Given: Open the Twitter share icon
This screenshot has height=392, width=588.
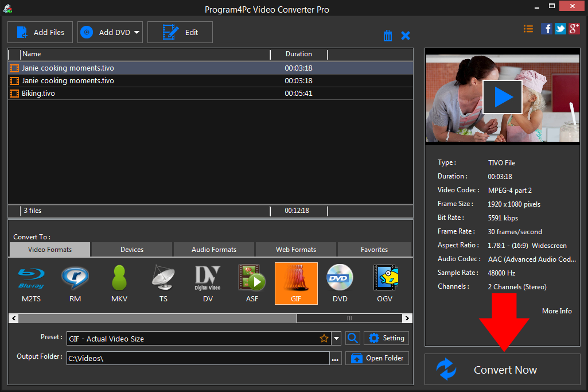Looking at the screenshot, I should click(x=560, y=29).
